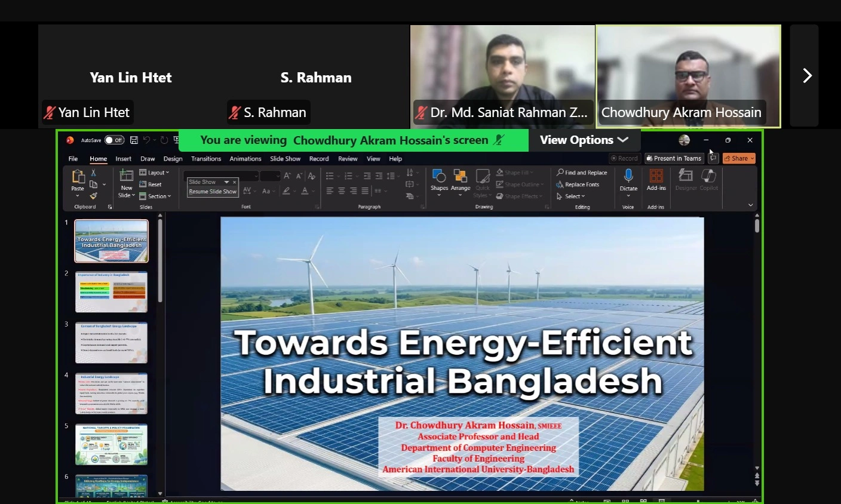Switch to the Insert tab
Screen dimensions: 841x504
(x=124, y=159)
